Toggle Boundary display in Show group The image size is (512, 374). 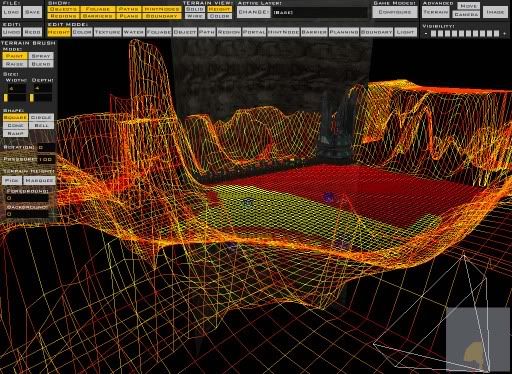[162, 16]
